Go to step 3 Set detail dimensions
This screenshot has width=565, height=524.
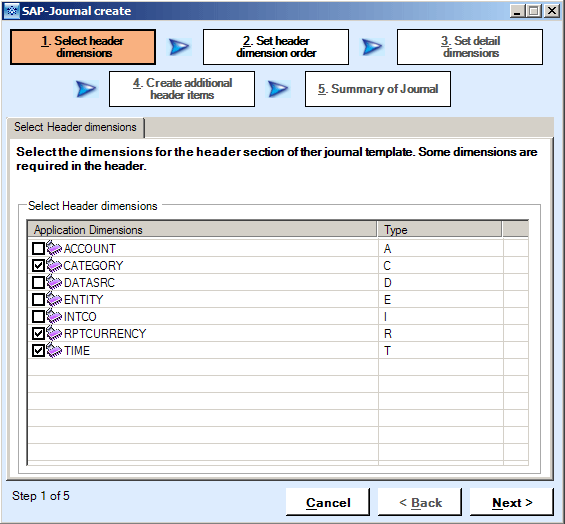pos(470,47)
